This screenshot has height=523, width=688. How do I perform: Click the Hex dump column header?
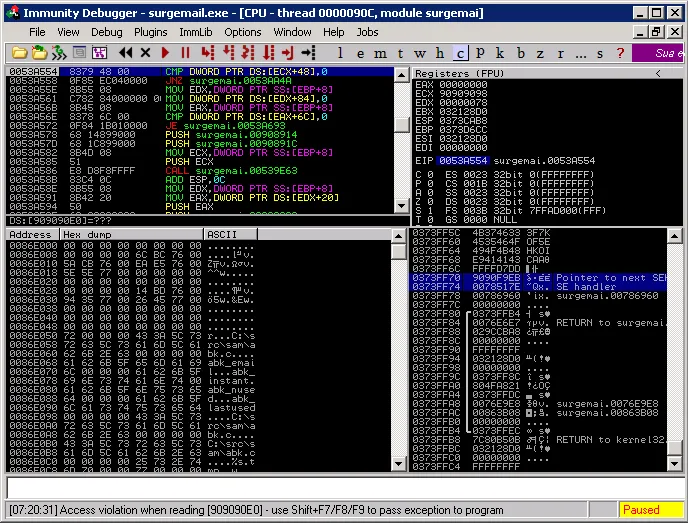coord(130,234)
